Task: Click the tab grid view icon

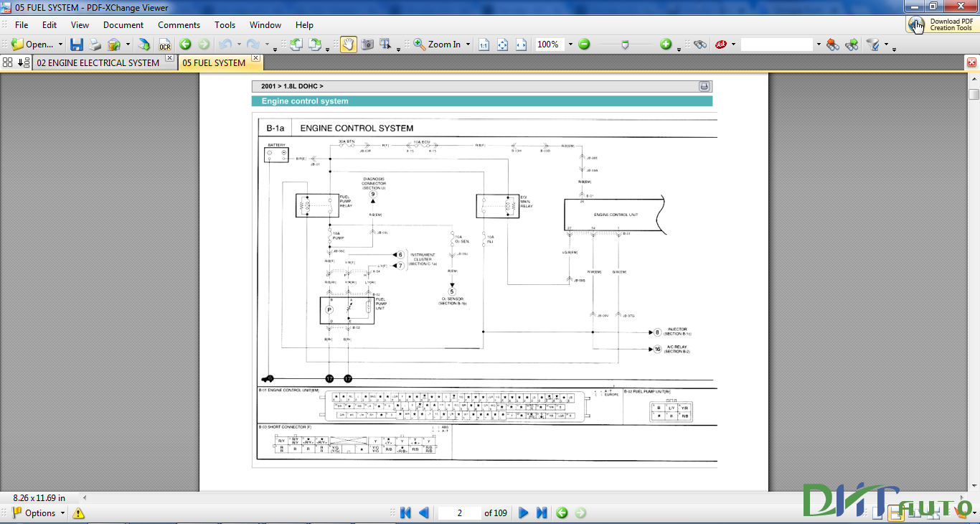Action: (x=9, y=62)
